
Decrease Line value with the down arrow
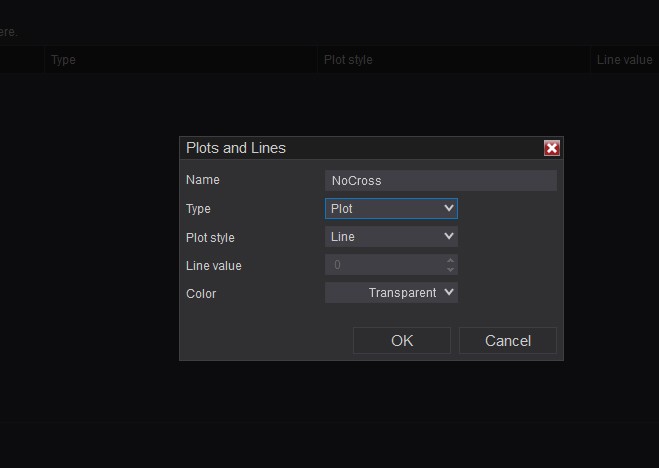(x=451, y=270)
